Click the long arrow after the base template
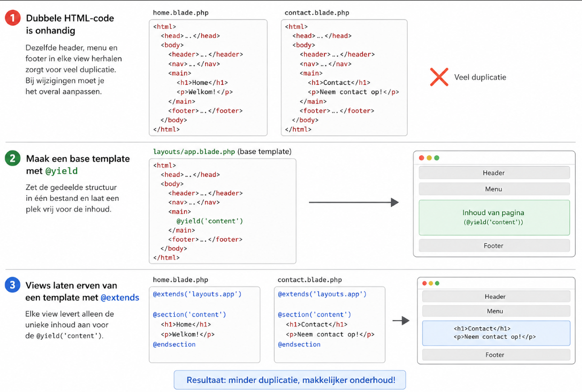 354,203
